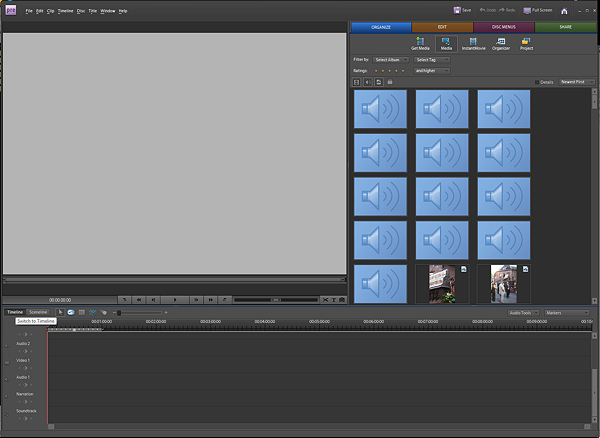This screenshot has width=600, height=438.
Task: Click the Home icon at top right
Action: 564,10
